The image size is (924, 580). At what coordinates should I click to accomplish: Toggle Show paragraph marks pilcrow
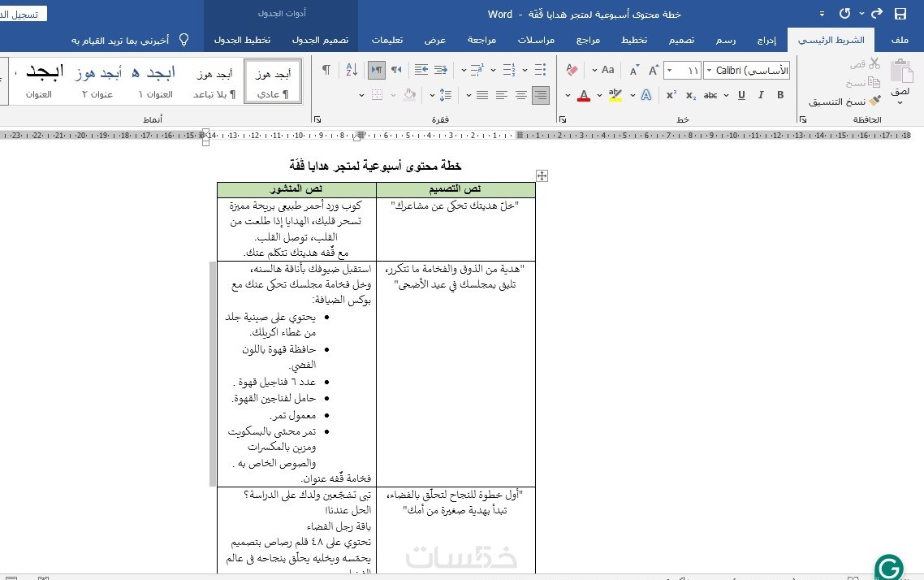(x=326, y=70)
